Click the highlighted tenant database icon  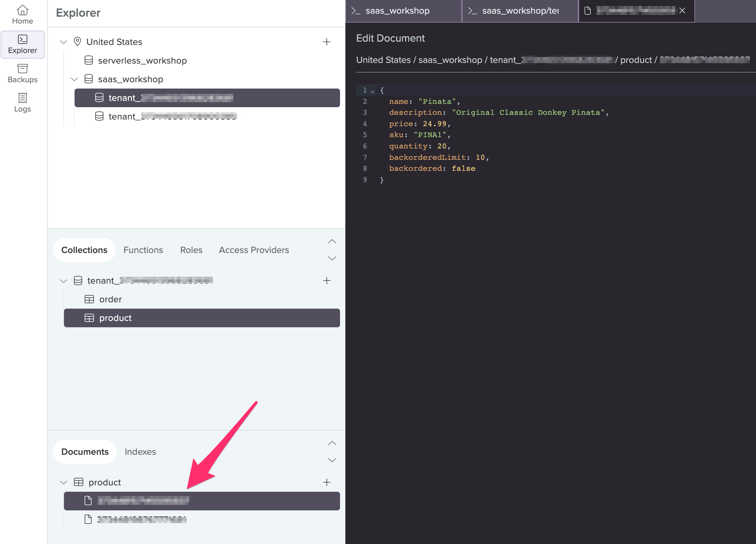pos(99,98)
